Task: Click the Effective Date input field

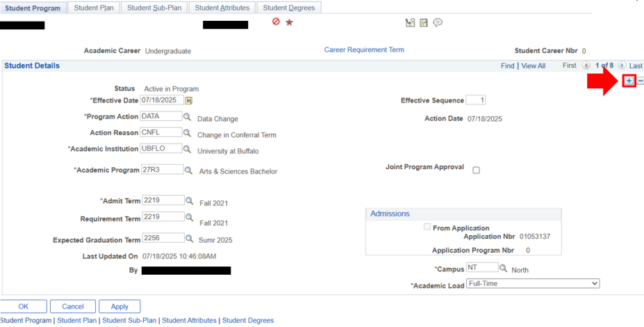Action: click(162, 100)
